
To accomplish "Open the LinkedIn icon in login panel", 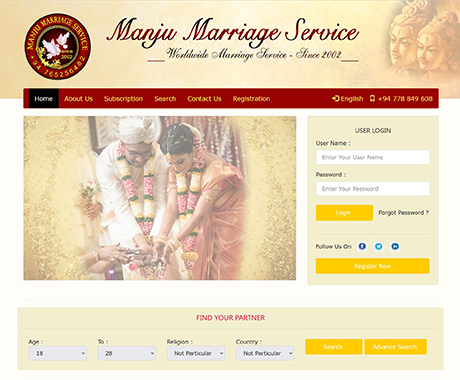I will click(395, 246).
